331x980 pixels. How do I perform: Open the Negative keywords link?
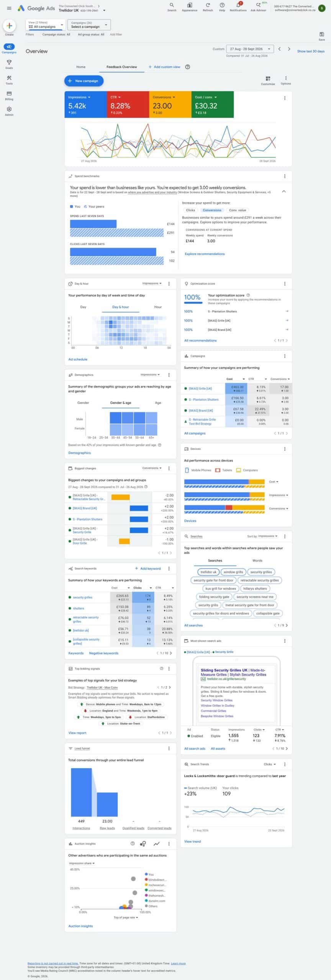point(103,653)
